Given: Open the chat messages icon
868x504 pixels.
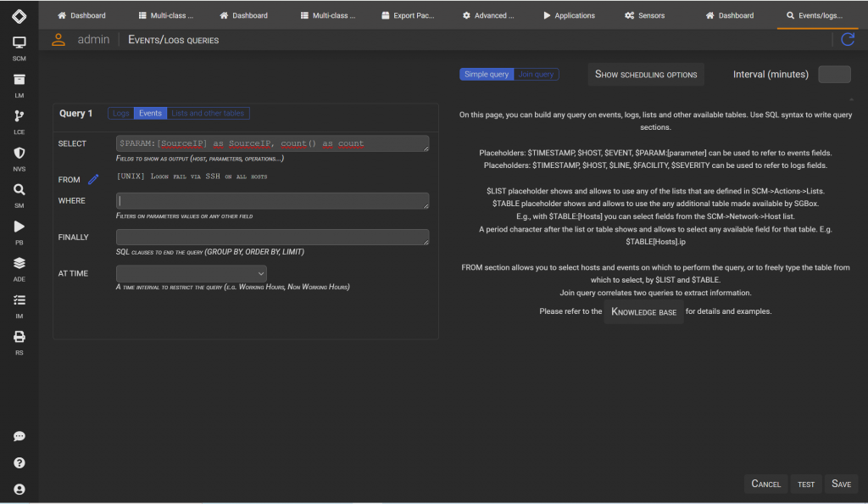Looking at the screenshot, I should (x=19, y=436).
